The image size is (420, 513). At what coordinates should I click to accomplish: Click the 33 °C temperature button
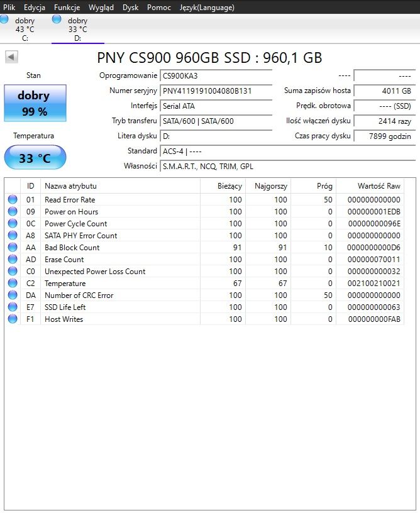coord(35,158)
